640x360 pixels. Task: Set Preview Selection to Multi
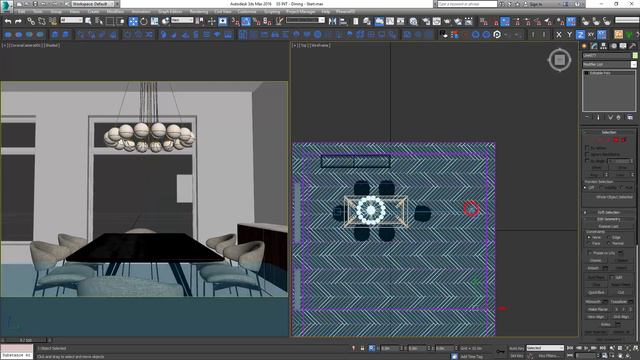[x=623, y=188]
